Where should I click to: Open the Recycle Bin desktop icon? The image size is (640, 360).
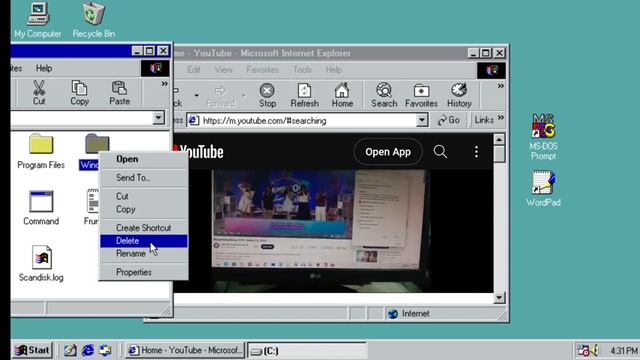[93, 20]
